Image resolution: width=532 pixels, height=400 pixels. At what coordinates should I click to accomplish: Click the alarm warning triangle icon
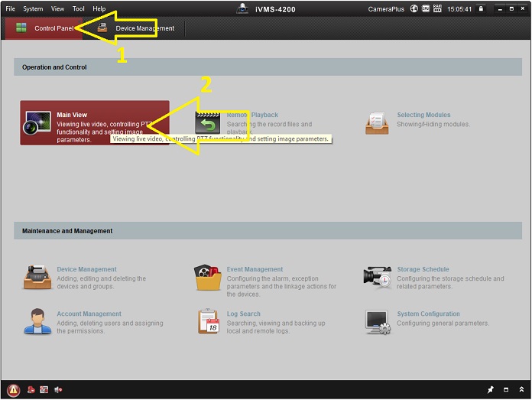click(13, 390)
